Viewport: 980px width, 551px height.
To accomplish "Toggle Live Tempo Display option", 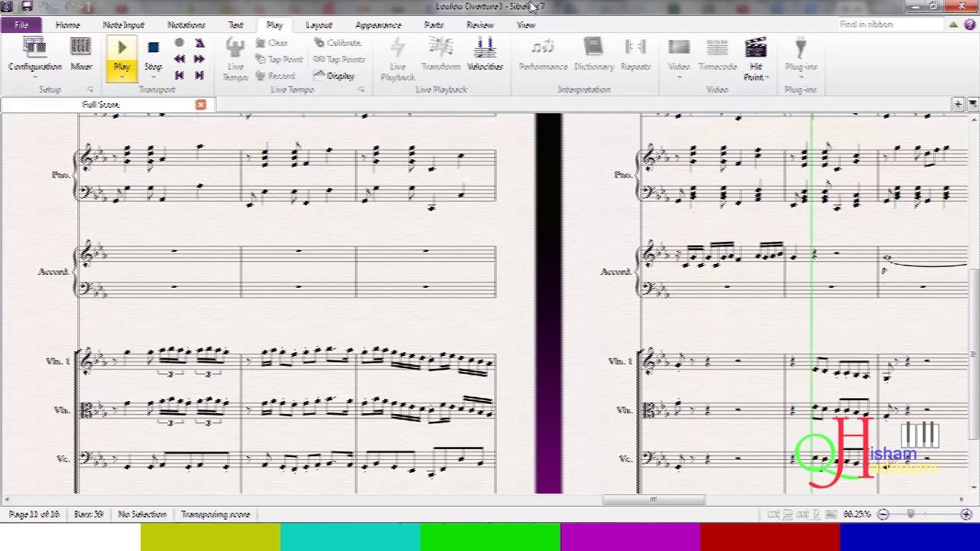I will (334, 76).
